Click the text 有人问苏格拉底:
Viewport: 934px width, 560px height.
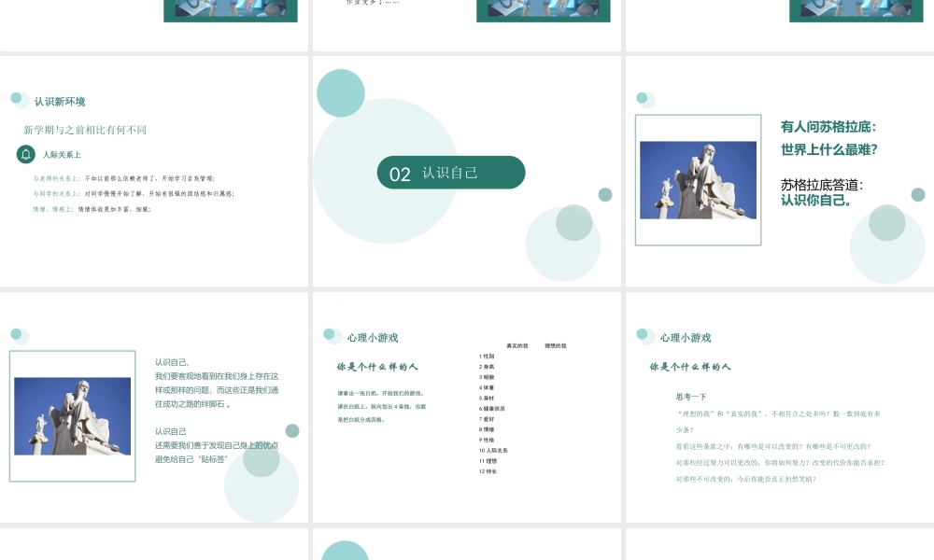click(x=828, y=127)
